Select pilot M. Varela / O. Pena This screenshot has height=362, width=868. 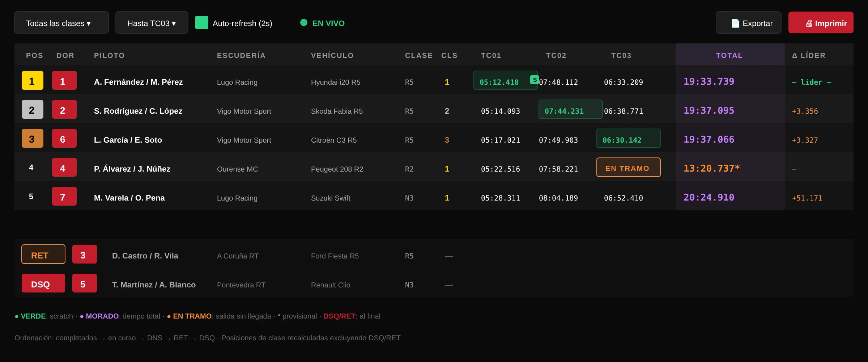[129, 198]
